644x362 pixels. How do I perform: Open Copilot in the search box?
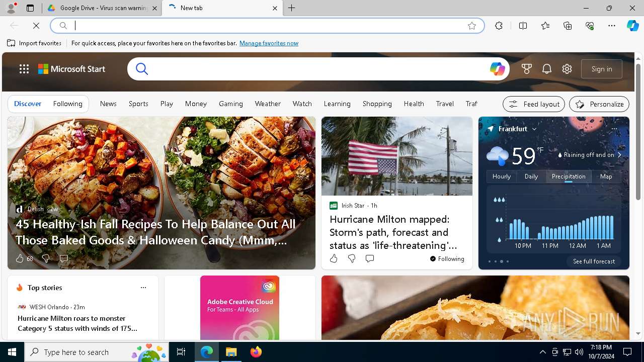[x=497, y=69]
